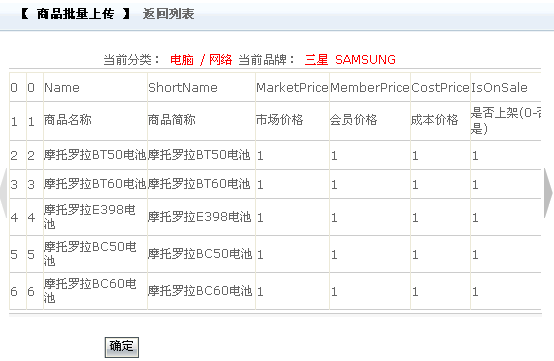Click 摩托罗拉BT60电池 in Name column
Image resolution: width=554 pixels, height=361 pixels.
pos(95,184)
